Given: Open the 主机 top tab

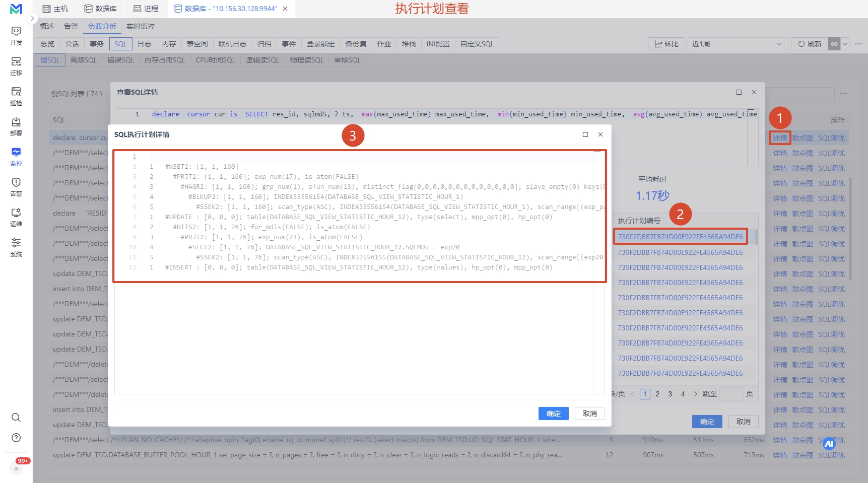Looking at the screenshot, I should [55, 9].
